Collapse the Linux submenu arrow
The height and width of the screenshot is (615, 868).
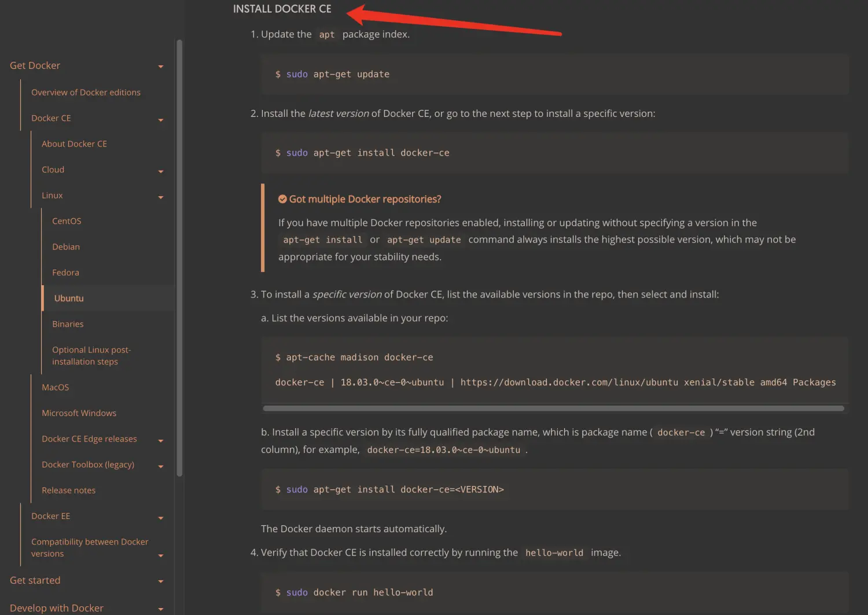[x=161, y=198]
